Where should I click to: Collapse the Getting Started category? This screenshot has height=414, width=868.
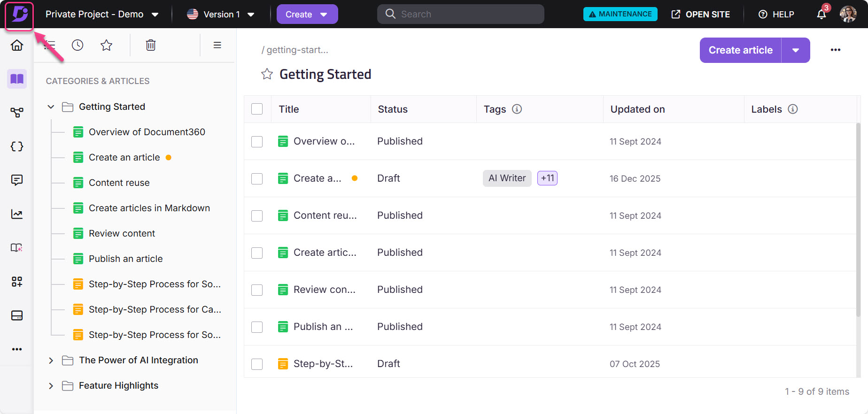(51, 107)
